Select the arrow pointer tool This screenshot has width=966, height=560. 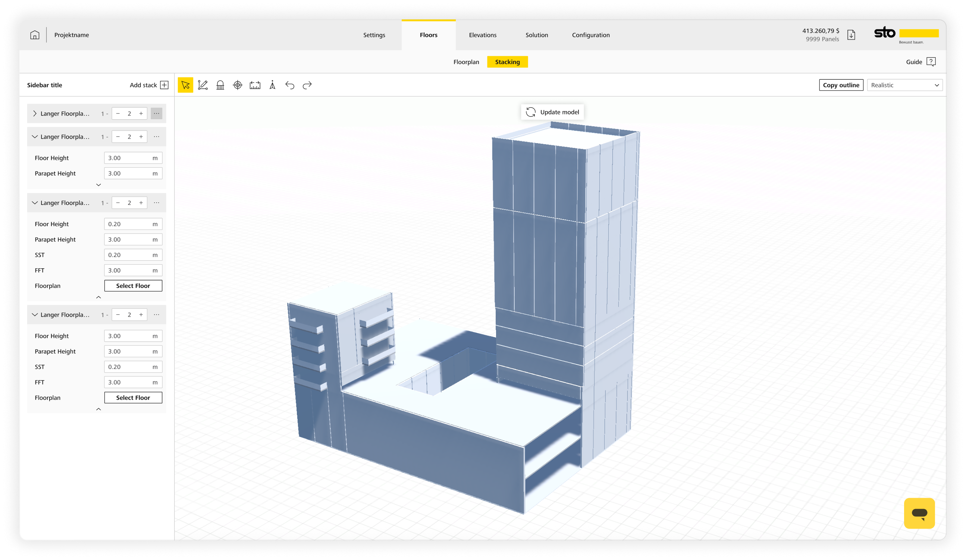coord(185,85)
